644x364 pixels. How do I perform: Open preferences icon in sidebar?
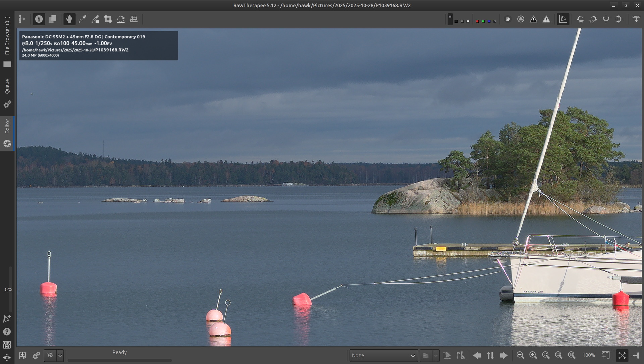(7, 345)
